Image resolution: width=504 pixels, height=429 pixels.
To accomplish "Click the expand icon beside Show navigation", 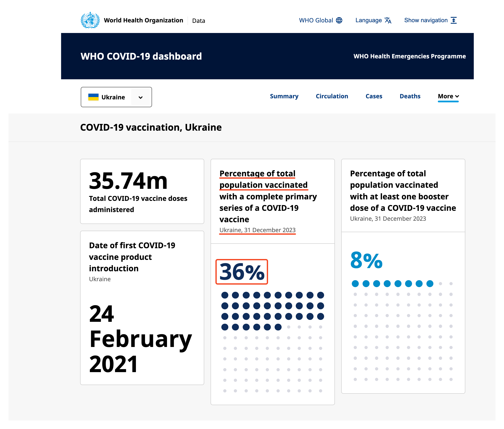I will pyautogui.click(x=453, y=20).
